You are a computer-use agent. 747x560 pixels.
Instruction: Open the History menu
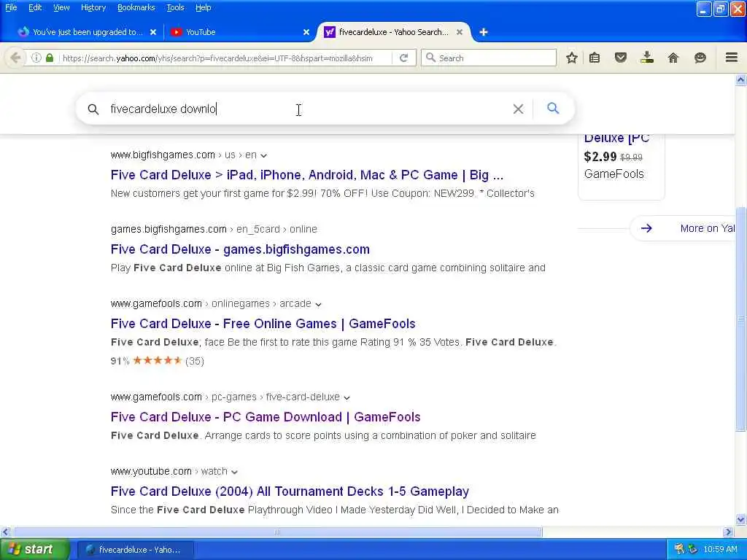[x=93, y=7]
